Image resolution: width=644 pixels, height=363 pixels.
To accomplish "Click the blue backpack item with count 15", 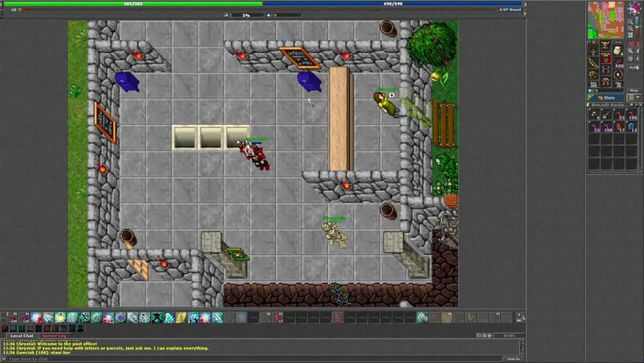I will point(631,127).
